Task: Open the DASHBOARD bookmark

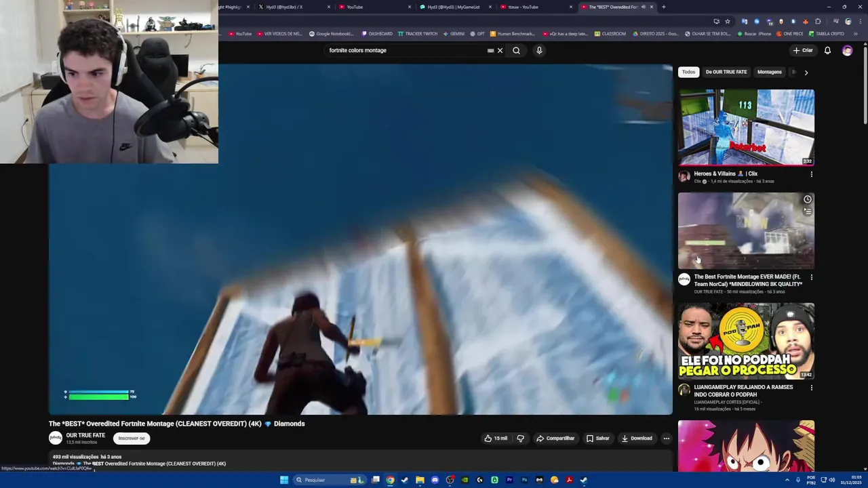Action: click(x=377, y=34)
